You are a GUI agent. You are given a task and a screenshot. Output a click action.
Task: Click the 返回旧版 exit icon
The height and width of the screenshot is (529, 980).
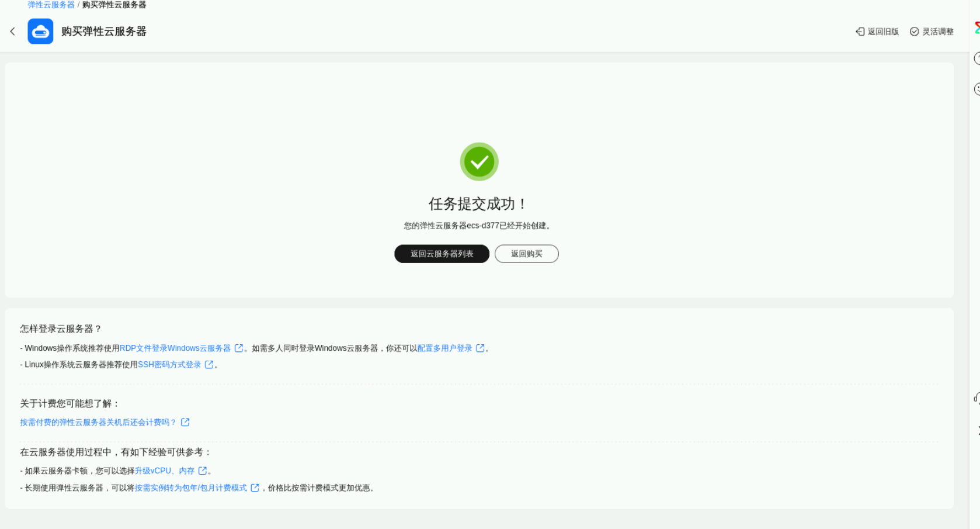coord(860,32)
